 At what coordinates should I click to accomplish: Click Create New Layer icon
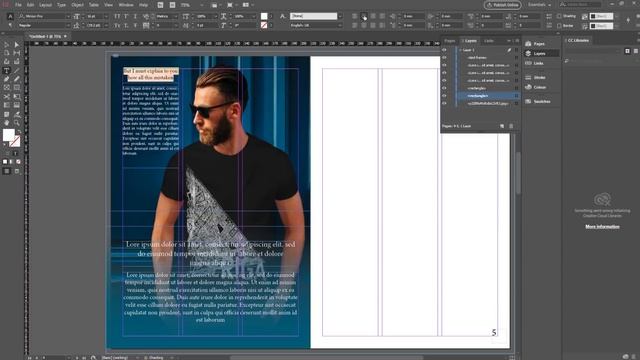point(502,126)
